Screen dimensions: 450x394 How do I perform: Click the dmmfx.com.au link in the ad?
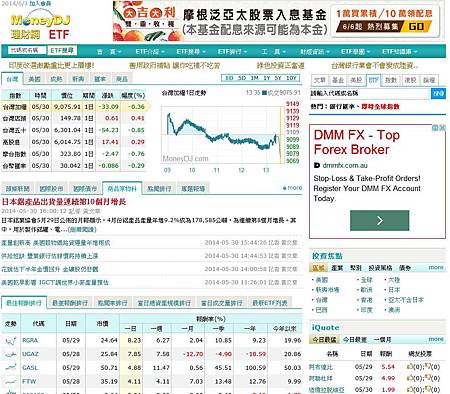coord(345,165)
